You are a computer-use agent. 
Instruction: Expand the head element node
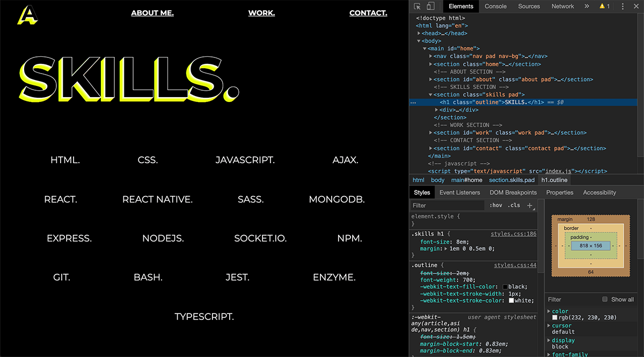tap(419, 33)
